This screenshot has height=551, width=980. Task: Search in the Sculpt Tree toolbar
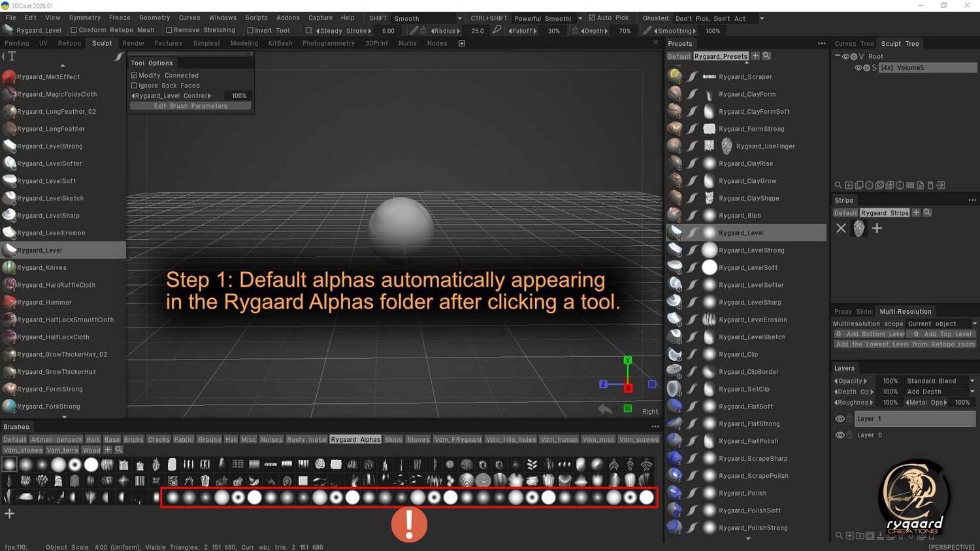pos(838,185)
